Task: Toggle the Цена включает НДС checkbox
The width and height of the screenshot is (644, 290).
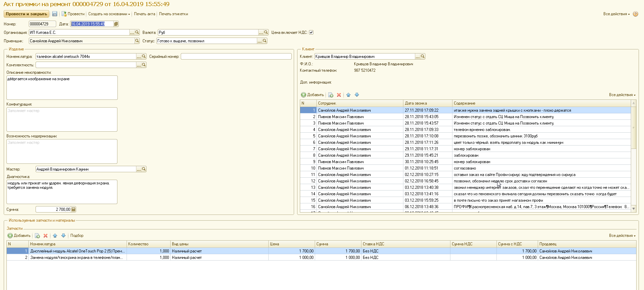Action: click(311, 32)
